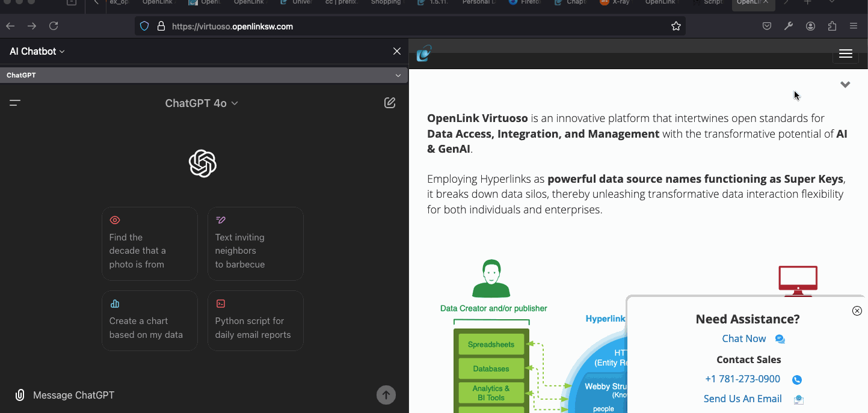Open the AI Chatbot sidebar switcher dropdown
The image size is (868, 413).
[x=37, y=51]
